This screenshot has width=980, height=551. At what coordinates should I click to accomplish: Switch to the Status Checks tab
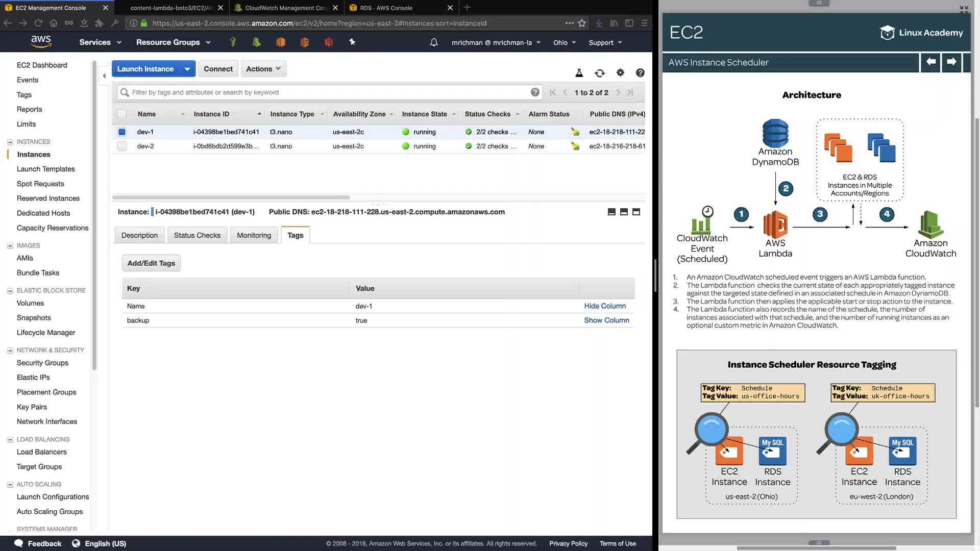point(197,235)
